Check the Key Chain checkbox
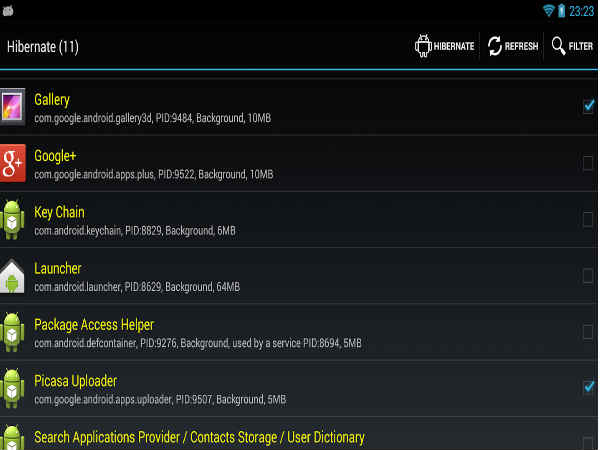 588,219
